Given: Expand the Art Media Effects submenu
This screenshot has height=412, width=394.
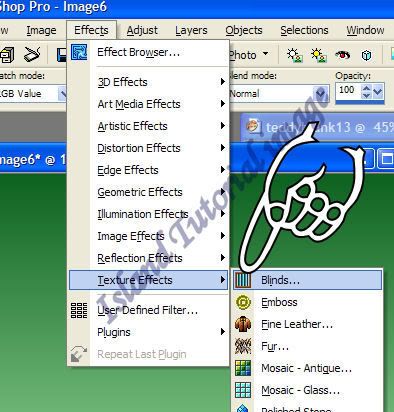Looking at the screenshot, I should pyautogui.click(x=148, y=104).
